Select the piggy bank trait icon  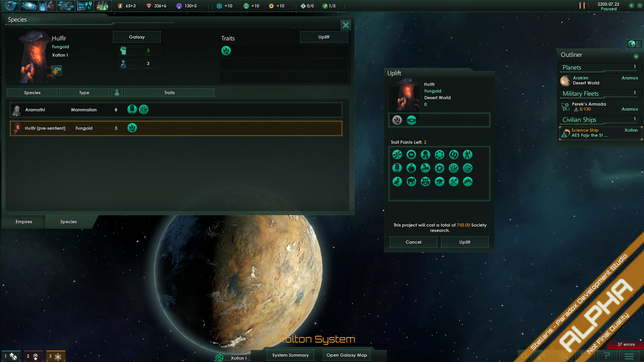tap(411, 168)
